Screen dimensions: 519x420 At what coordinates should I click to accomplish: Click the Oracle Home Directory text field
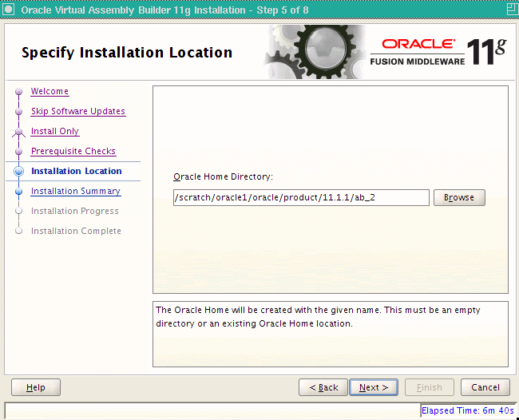[301, 197]
